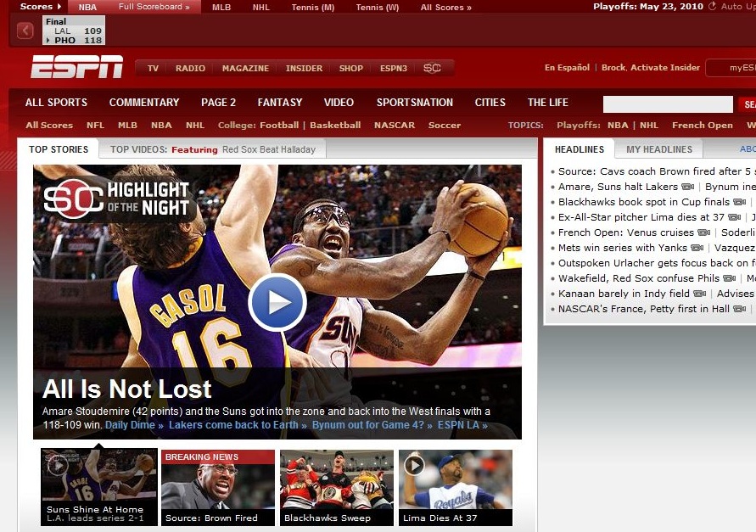Go to NASCAR in the sub-navigation

(x=395, y=125)
